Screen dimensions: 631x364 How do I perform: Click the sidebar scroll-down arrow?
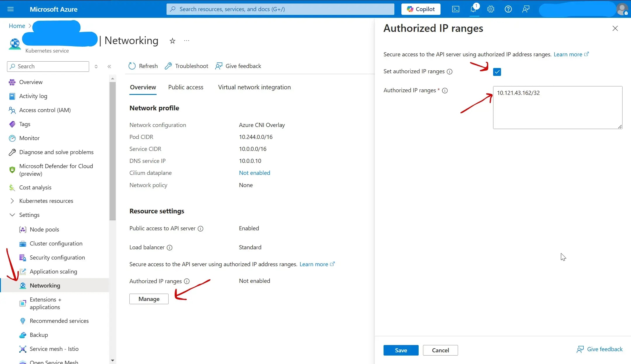[112, 360]
